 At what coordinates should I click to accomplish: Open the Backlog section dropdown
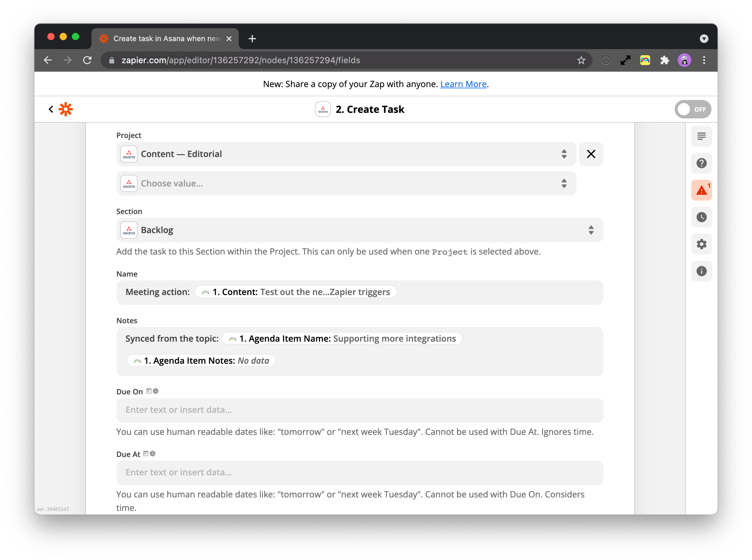359,230
